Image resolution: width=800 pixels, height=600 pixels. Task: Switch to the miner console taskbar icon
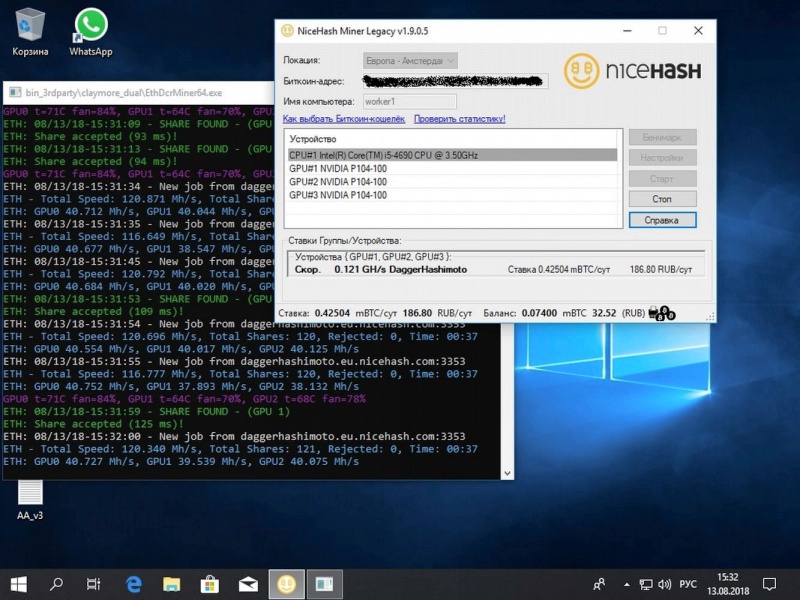324,584
